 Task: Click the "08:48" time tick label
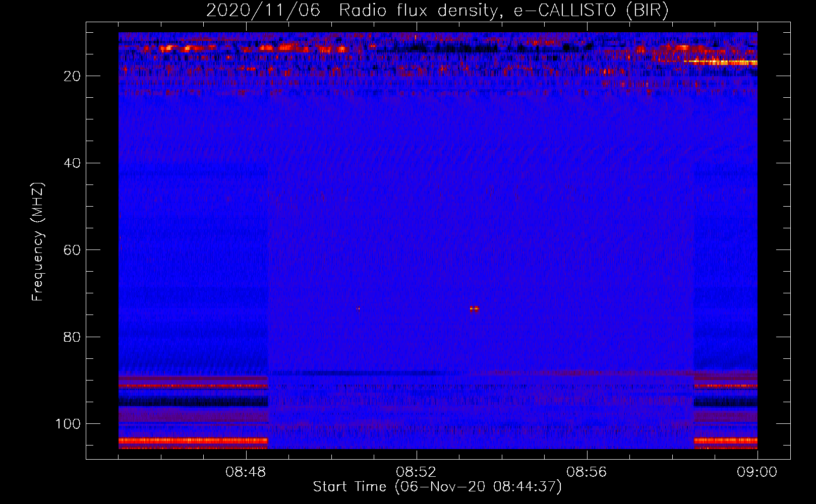click(246, 472)
